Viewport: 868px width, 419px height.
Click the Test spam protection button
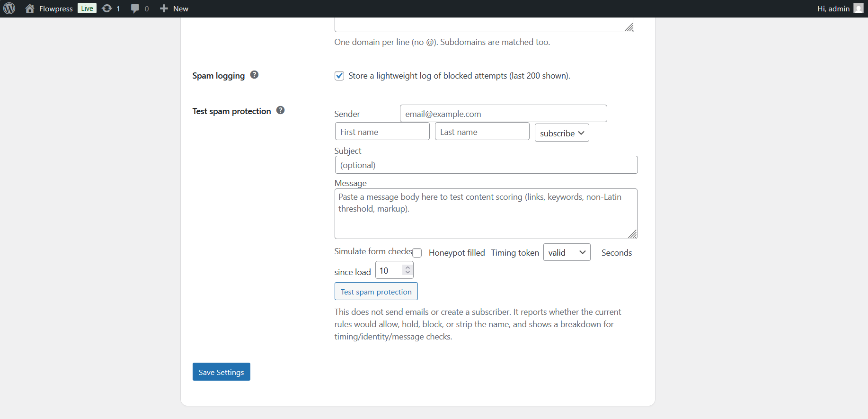click(376, 291)
